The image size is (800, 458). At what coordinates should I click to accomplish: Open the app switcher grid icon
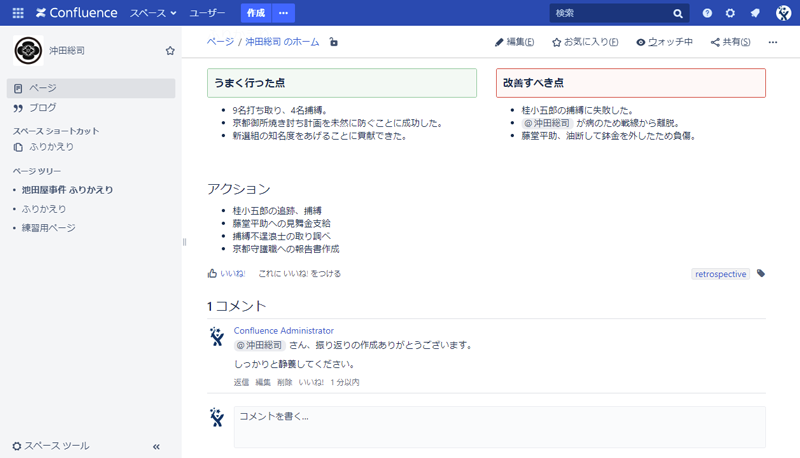point(18,13)
